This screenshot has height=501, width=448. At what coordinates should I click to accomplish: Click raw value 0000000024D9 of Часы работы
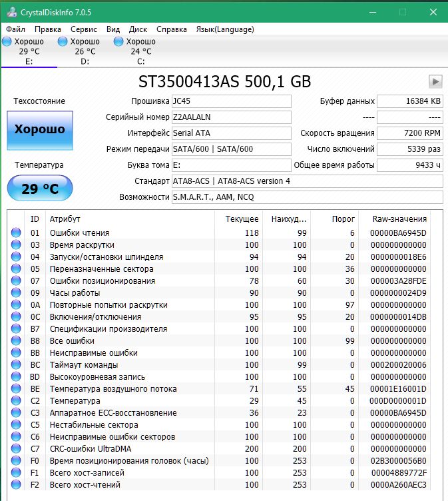click(x=398, y=293)
